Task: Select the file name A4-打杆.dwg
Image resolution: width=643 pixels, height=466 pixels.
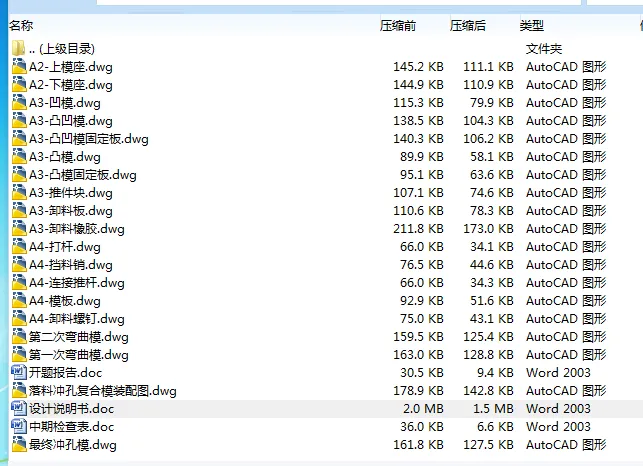Action: click(x=65, y=247)
